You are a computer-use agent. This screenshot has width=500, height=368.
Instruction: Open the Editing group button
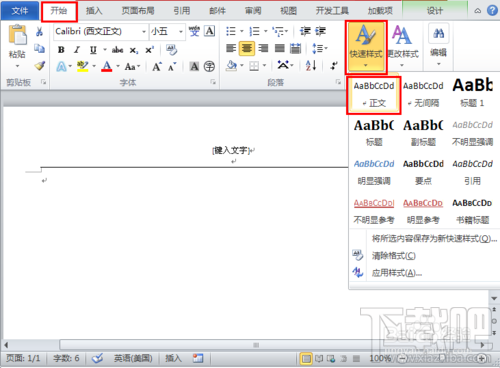438,46
